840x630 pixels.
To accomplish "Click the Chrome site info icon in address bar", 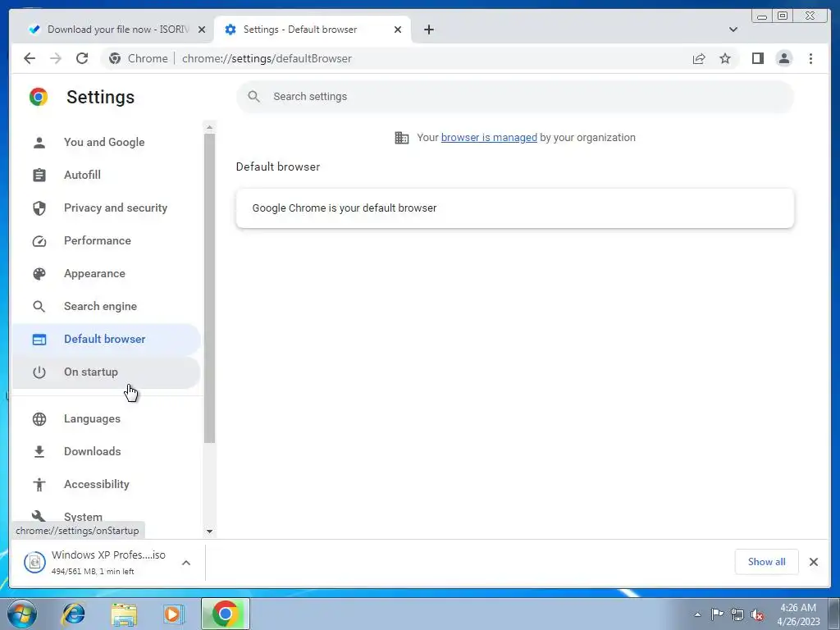I will point(115,58).
